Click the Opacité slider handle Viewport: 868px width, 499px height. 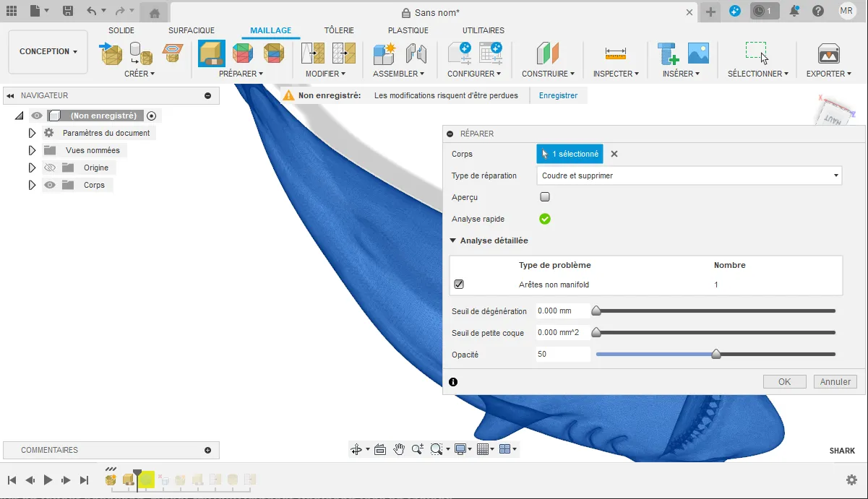[716, 354]
